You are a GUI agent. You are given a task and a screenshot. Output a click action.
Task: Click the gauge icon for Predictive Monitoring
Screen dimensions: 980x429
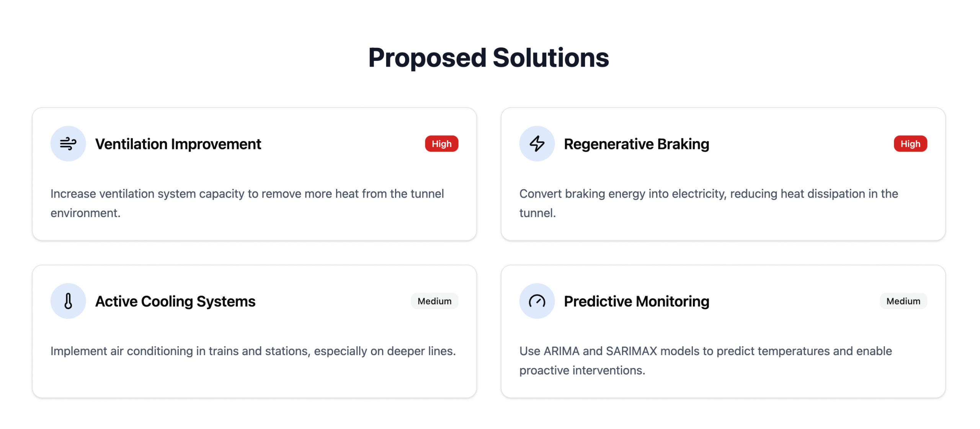tap(537, 301)
